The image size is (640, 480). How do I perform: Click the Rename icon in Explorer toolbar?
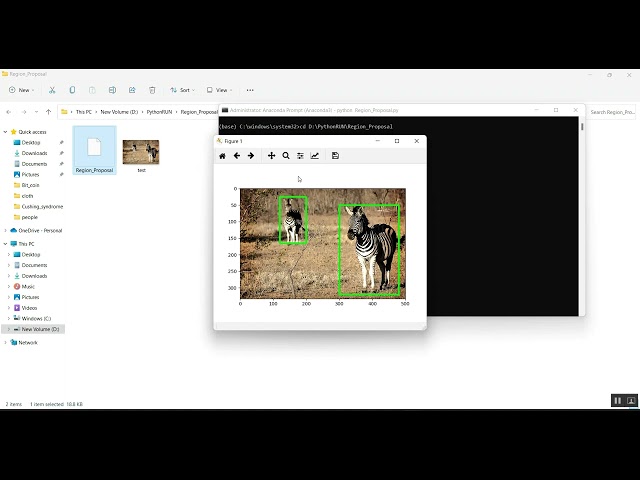click(x=112, y=90)
